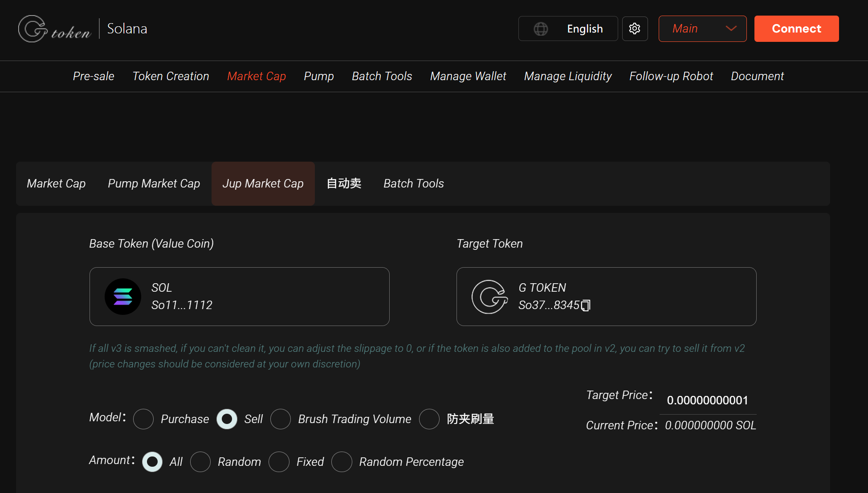Choose Random Percentage amount option
This screenshot has width=868, height=493.
pyautogui.click(x=342, y=462)
